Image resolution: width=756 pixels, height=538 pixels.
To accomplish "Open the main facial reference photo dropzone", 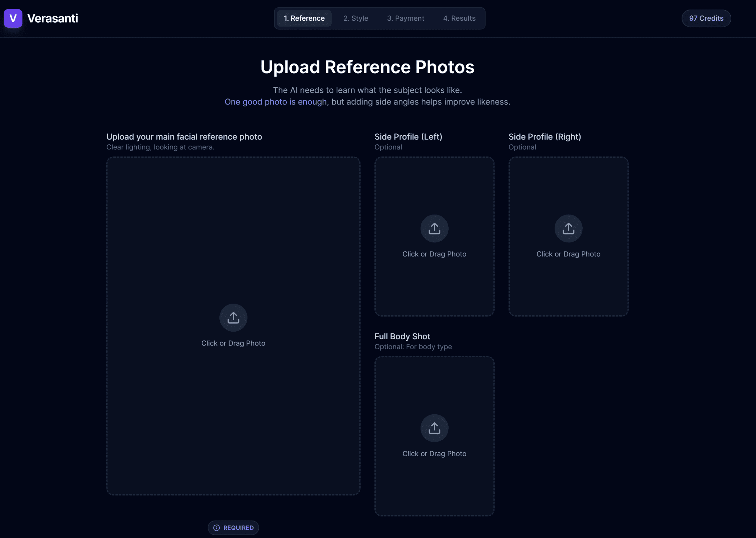I will 233,326.
